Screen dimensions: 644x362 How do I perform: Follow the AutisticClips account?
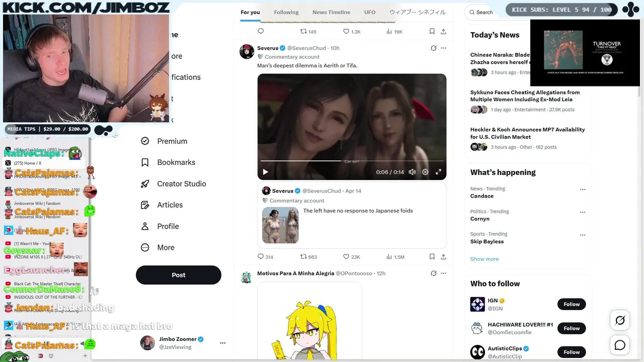(x=572, y=352)
